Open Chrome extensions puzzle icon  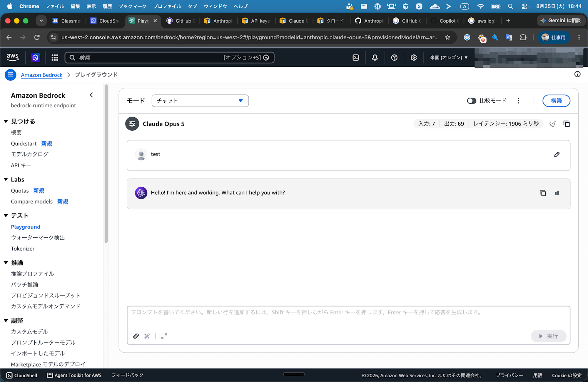point(523,37)
